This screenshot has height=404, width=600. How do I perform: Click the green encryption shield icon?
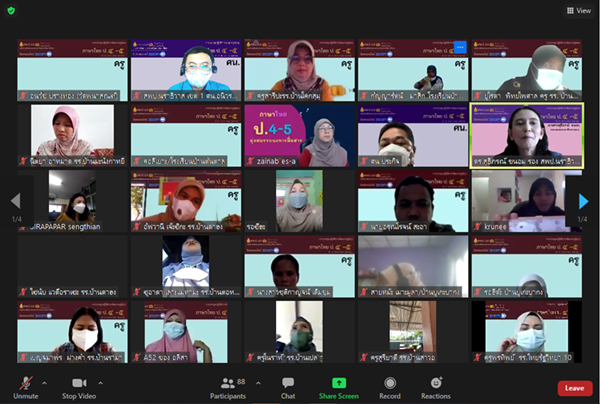[x=10, y=10]
